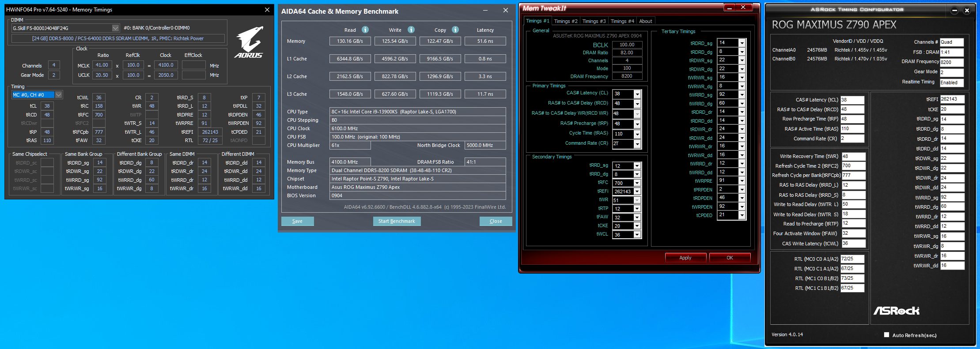Screen dimensions: 980x349
Task: Click the Close button in AIDA64 benchmark
Action: pos(496,221)
